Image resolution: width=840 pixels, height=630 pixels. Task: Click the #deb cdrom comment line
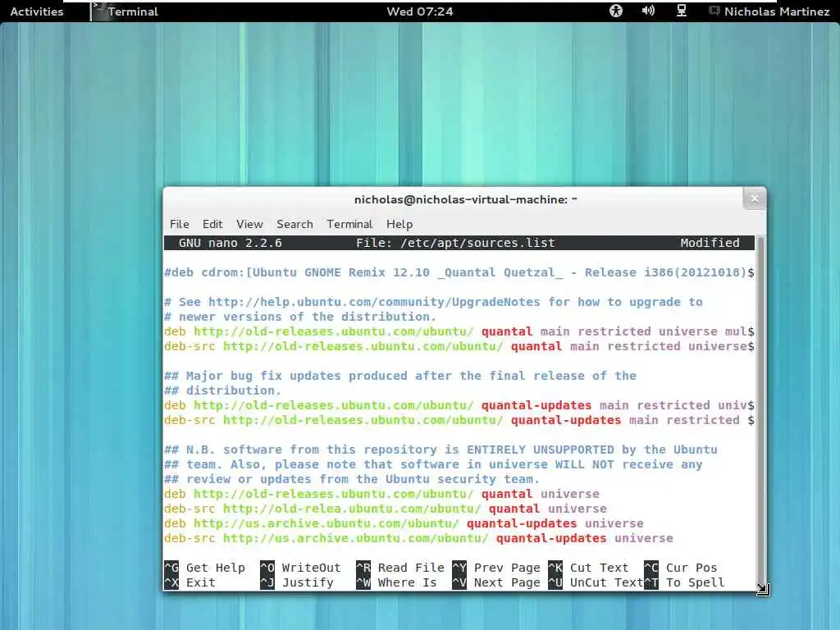(x=459, y=272)
